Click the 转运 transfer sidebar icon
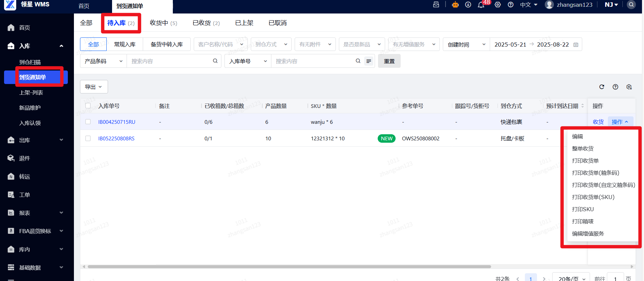Viewport: 644px width, 281px height. [11, 176]
